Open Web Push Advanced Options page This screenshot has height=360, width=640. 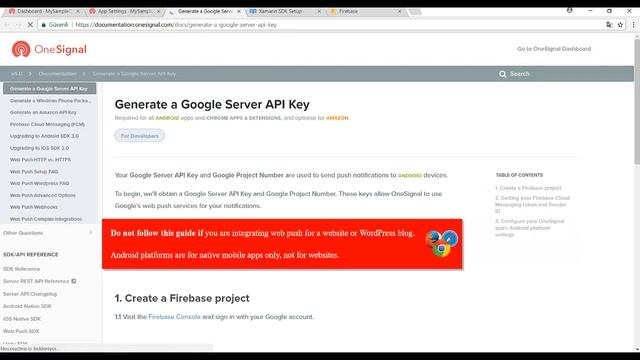click(42, 195)
